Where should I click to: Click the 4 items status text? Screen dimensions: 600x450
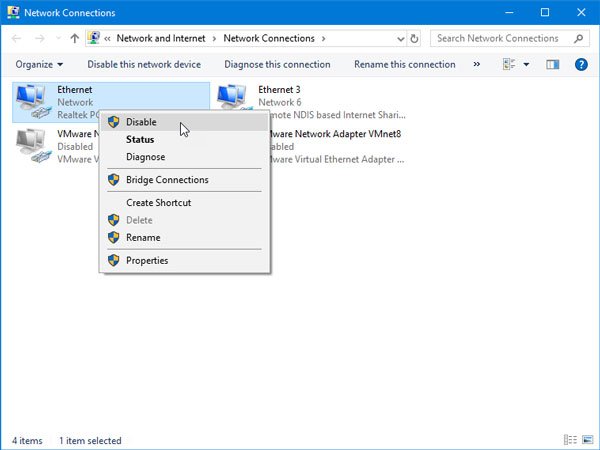27,440
